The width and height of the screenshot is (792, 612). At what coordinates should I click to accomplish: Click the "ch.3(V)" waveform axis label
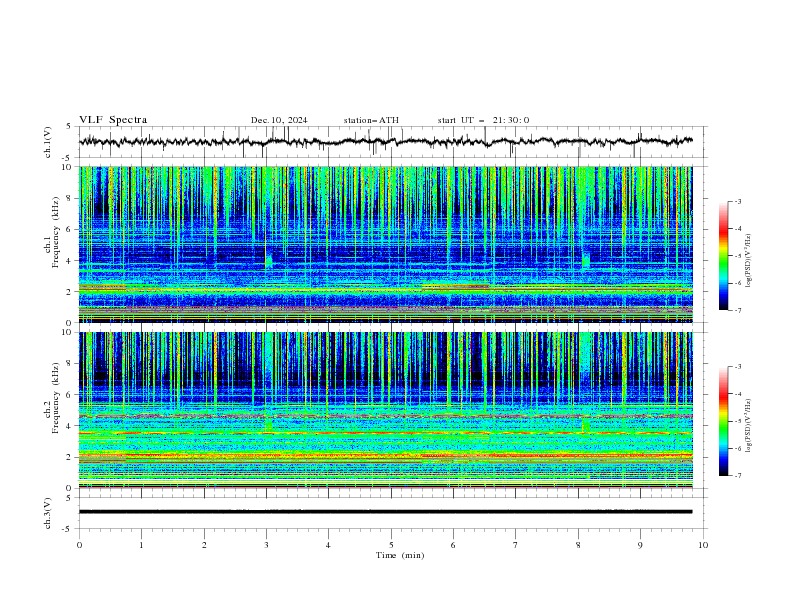(x=47, y=513)
